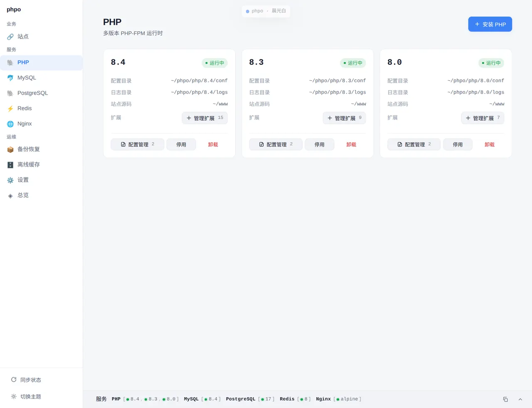The height and width of the screenshot is (408, 532).
Task: Open 管理扩展 for PHP 8.0
Action: coord(483,118)
